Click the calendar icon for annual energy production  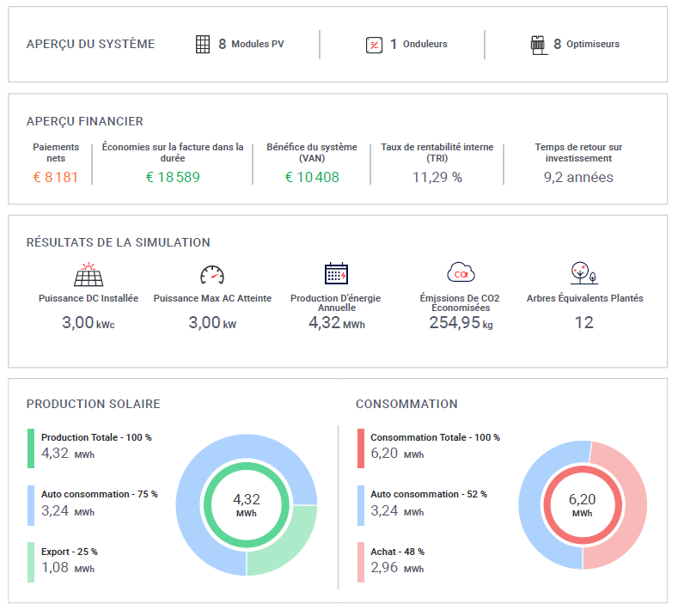(x=336, y=273)
